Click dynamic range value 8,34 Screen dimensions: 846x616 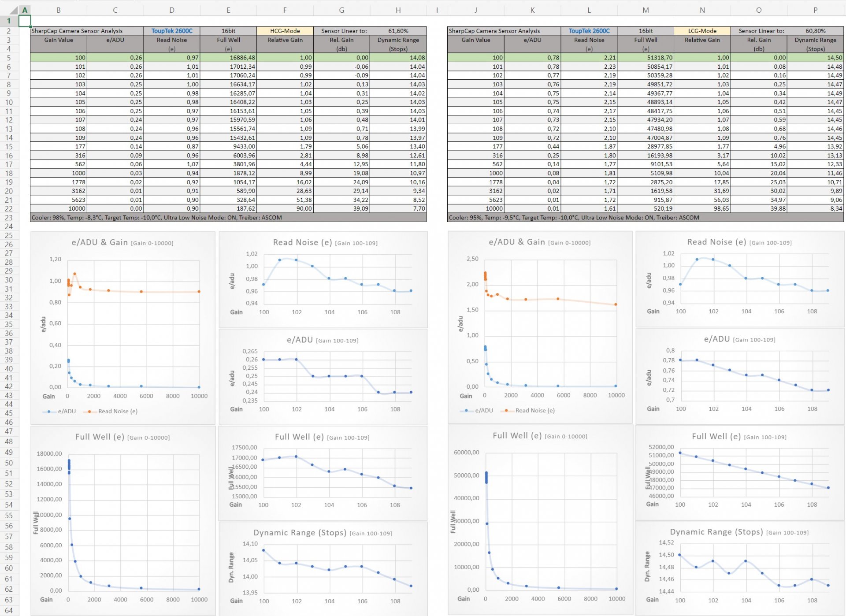tap(815, 208)
